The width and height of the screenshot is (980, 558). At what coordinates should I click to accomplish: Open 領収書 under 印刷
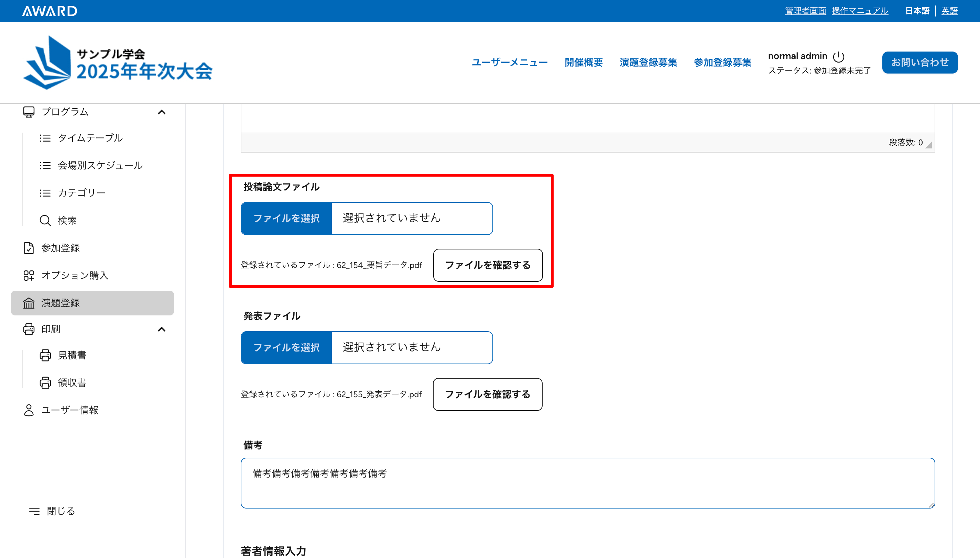[72, 382]
